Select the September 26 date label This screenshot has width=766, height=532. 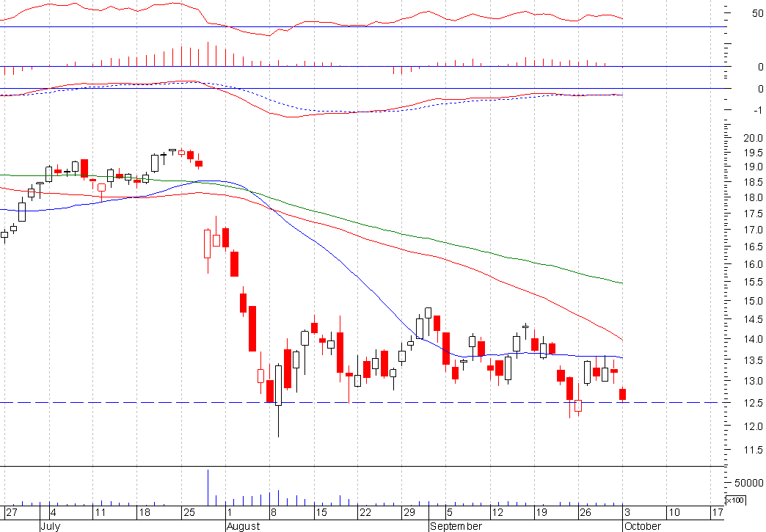pyautogui.click(x=586, y=512)
